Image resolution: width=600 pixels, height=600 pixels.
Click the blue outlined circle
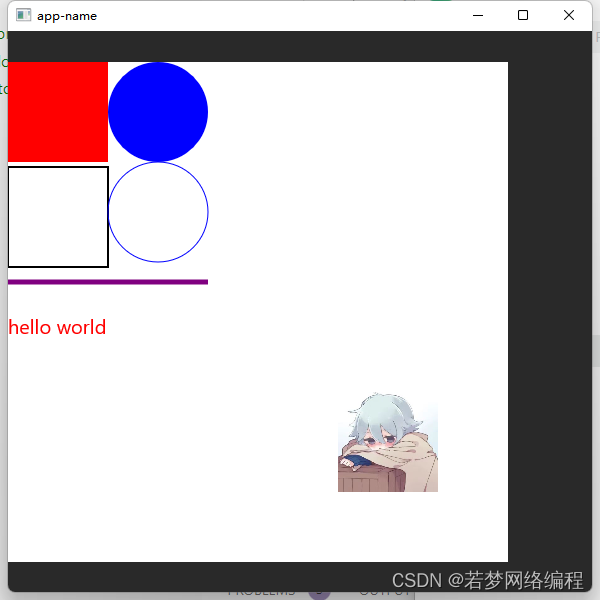(x=158, y=212)
